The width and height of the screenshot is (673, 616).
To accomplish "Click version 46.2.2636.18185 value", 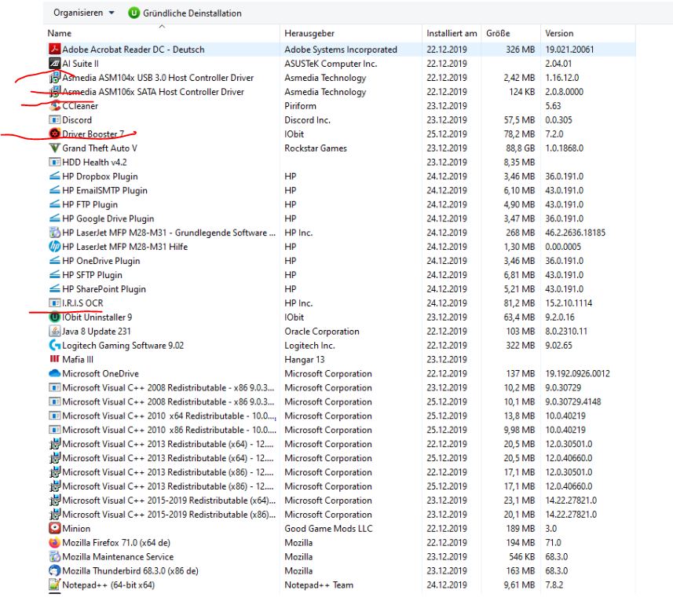I will 575,233.
